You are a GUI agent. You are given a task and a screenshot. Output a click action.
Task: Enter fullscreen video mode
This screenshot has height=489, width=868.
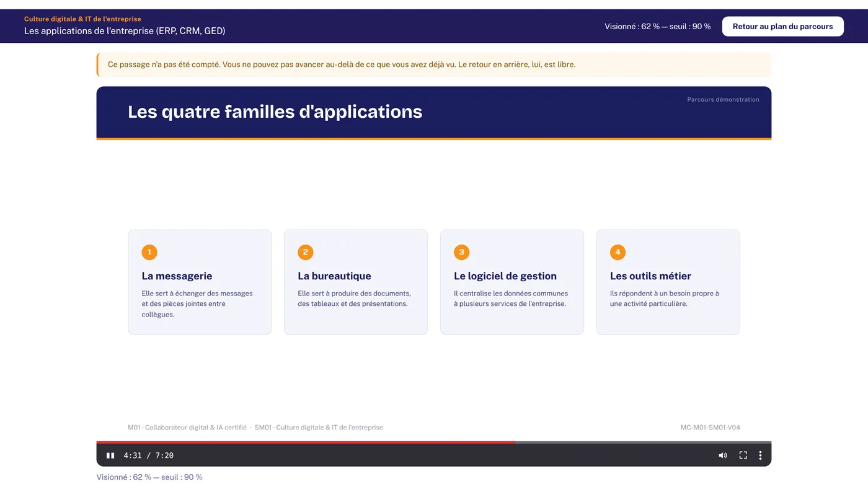pyautogui.click(x=743, y=455)
